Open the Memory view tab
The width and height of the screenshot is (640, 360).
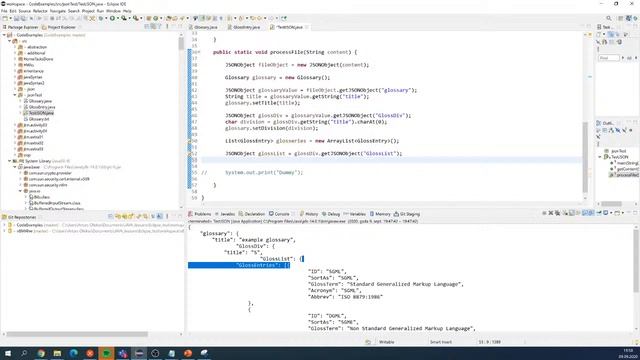point(380,214)
